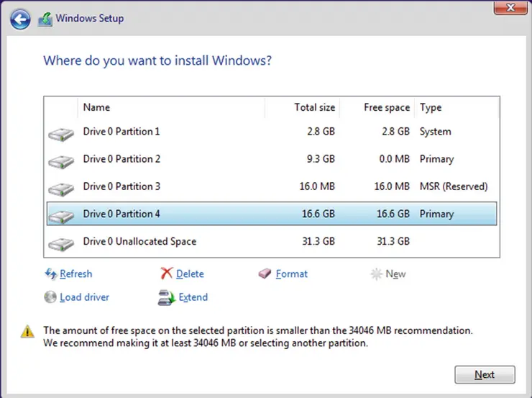Image resolution: width=532 pixels, height=398 pixels.
Task: Click the Extend link text
Action: (x=193, y=297)
